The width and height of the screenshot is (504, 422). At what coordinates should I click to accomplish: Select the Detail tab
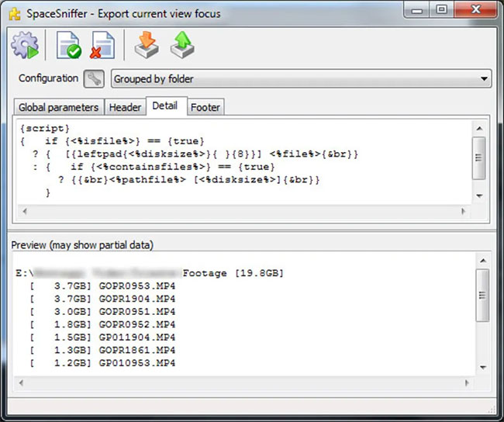(164, 106)
